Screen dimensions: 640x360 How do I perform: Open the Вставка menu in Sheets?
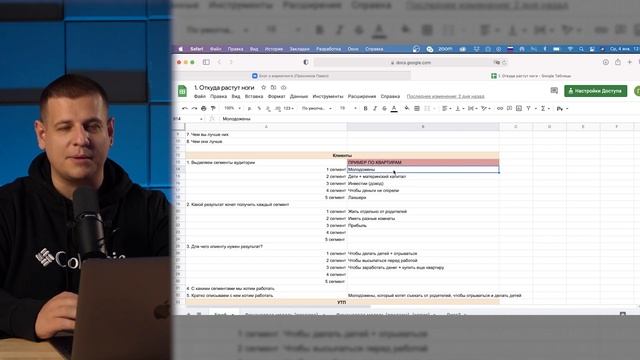click(x=254, y=96)
